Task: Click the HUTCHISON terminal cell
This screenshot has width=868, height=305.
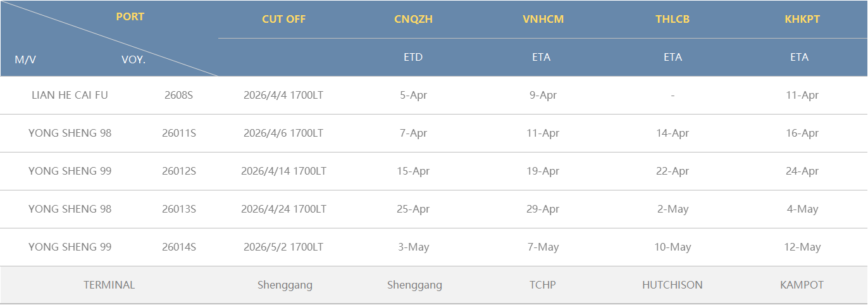Action: 673,285
